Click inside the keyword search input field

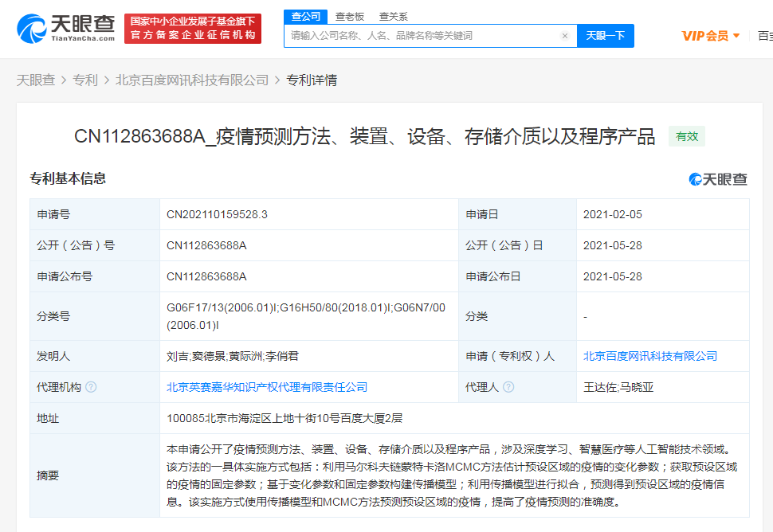tap(414, 36)
